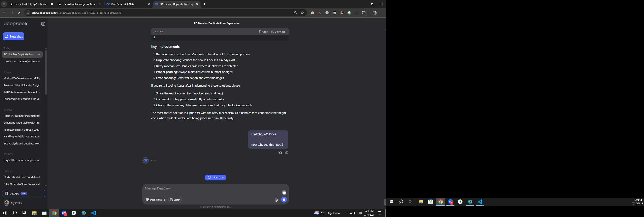644x217 pixels.
Task: Click the deepseek logo in the sidebar
Action: (15, 24)
